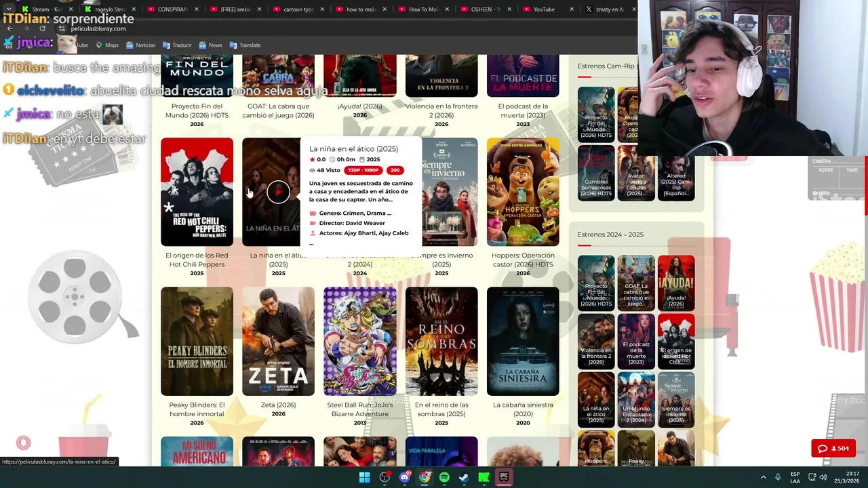Open Kick app in the taskbar
Viewport: 868px width, 488px height.
484,477
